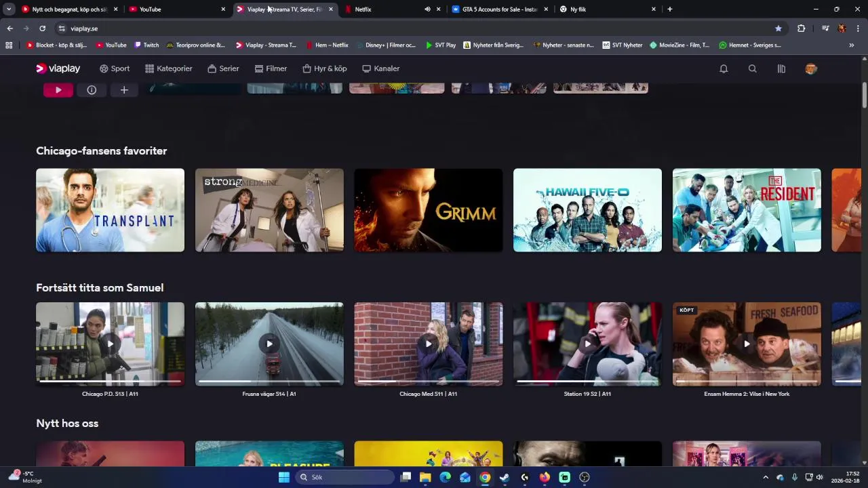Play the featured title with red play button
This screenshot has width=868, height=488.
pos(58,89)
